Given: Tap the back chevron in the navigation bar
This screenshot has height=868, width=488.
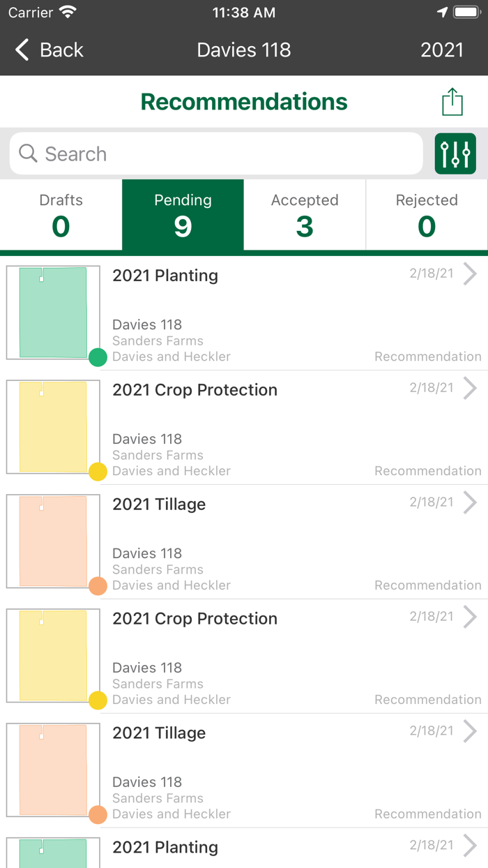Looking at the screenshot, I should point(20,50).
